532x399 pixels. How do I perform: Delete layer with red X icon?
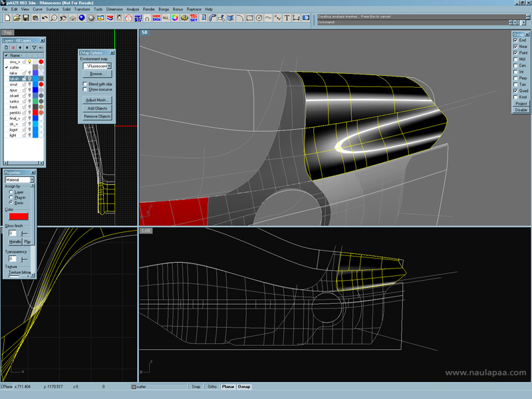pos(13,48)
